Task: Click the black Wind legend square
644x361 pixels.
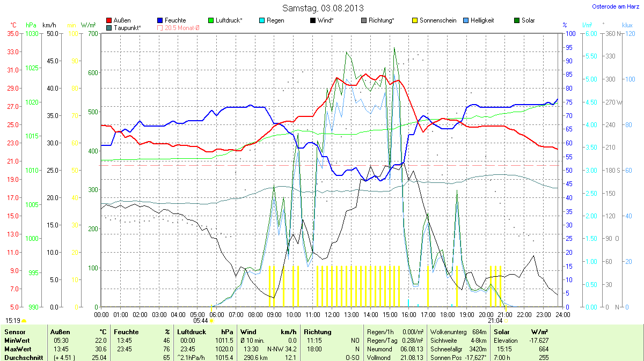Action: [x=313, y=20]
